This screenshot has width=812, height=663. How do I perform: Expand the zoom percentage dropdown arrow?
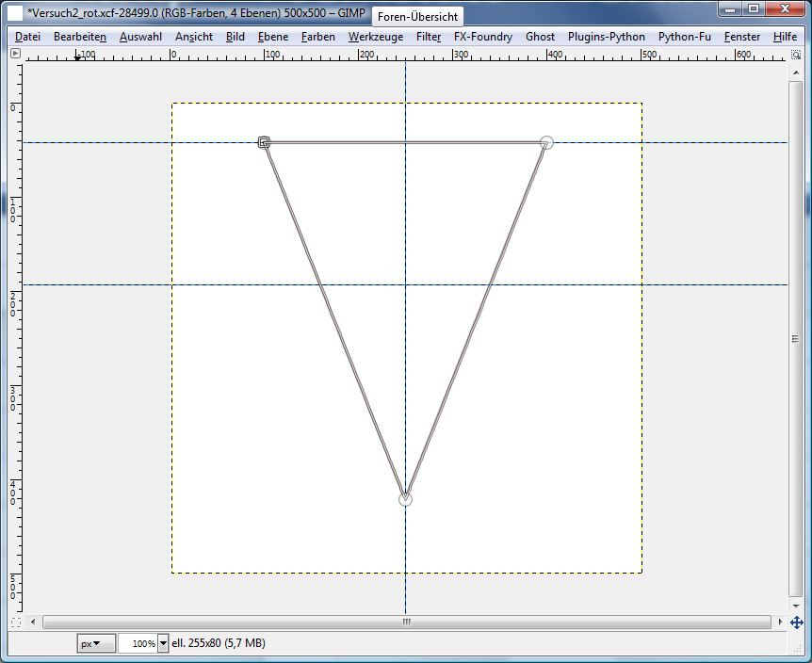(164, 643)
